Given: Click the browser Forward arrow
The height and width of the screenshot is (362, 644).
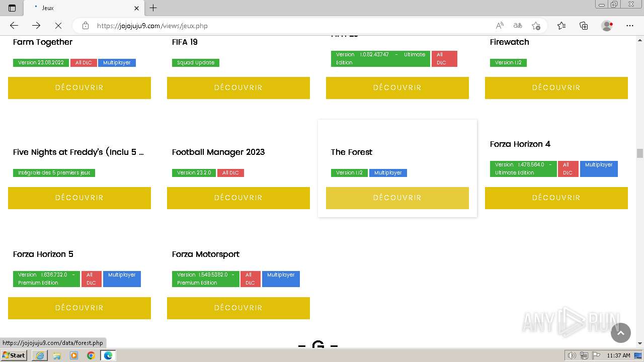Looking at the screenshot, I should 36,26.
